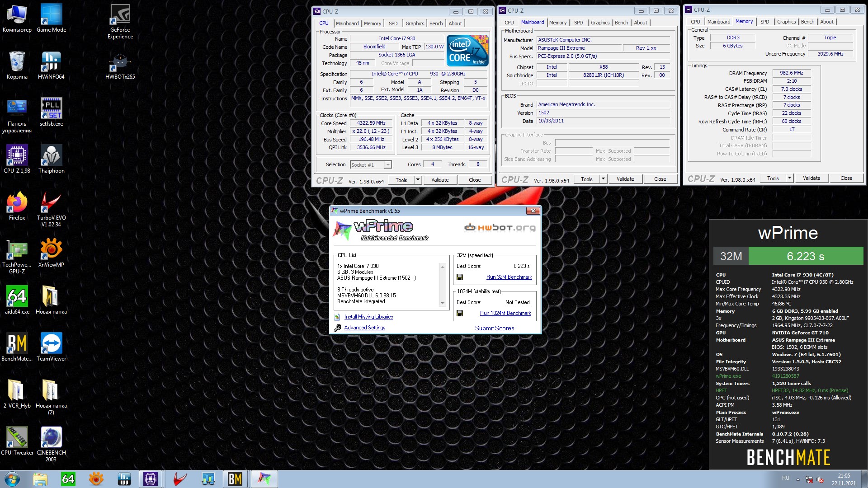Image resolution: width=868 pixels, height=488 pixels.
Task: Launch HWiNFO64 from the desktop
Action: 51,65
